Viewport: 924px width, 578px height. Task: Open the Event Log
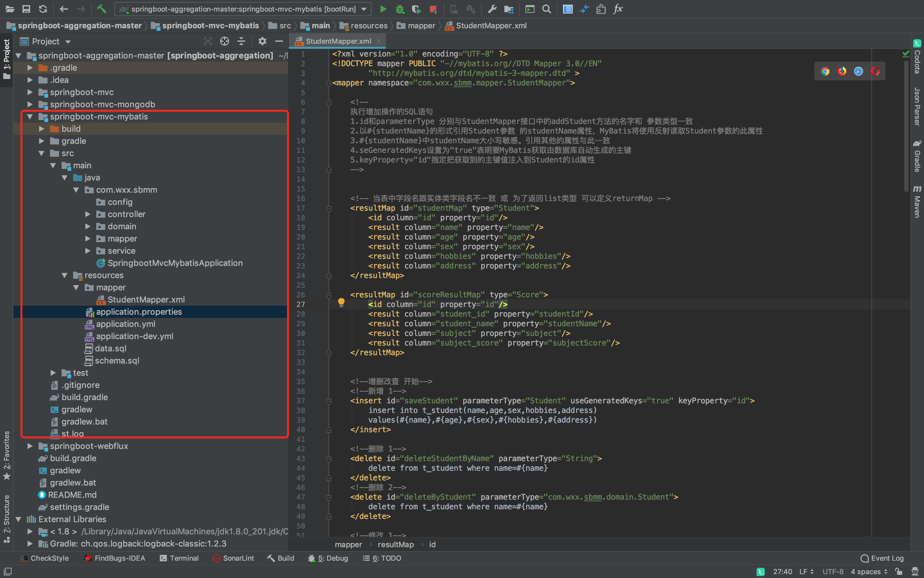[x=882, y=558]
